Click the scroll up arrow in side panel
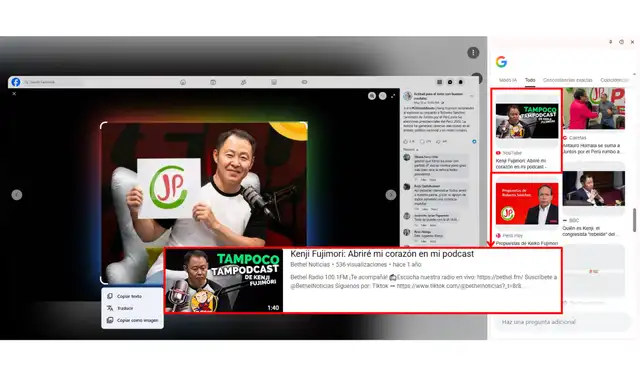 (634, 74)
